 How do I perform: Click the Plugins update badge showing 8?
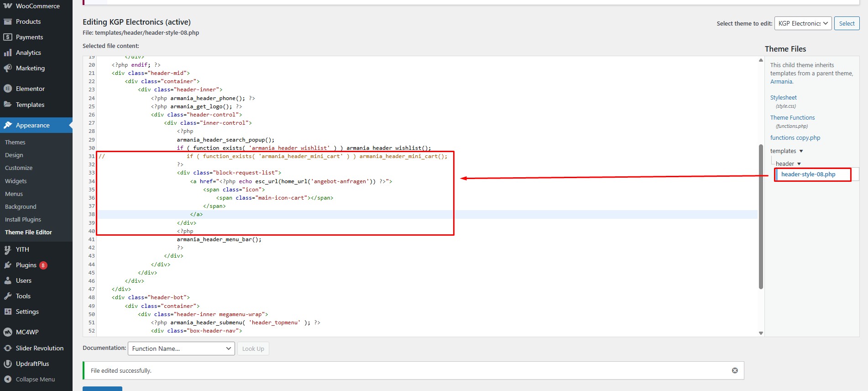(x=43, y=265)
